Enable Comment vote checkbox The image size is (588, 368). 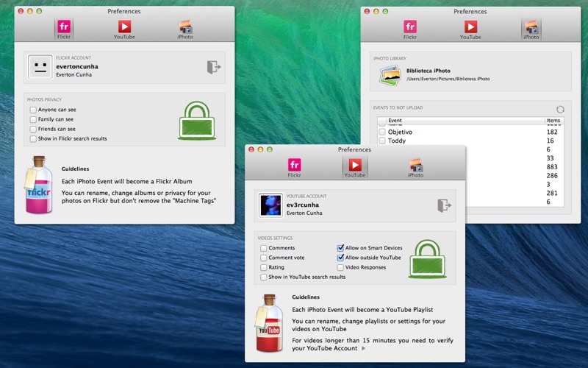point(264,258)
